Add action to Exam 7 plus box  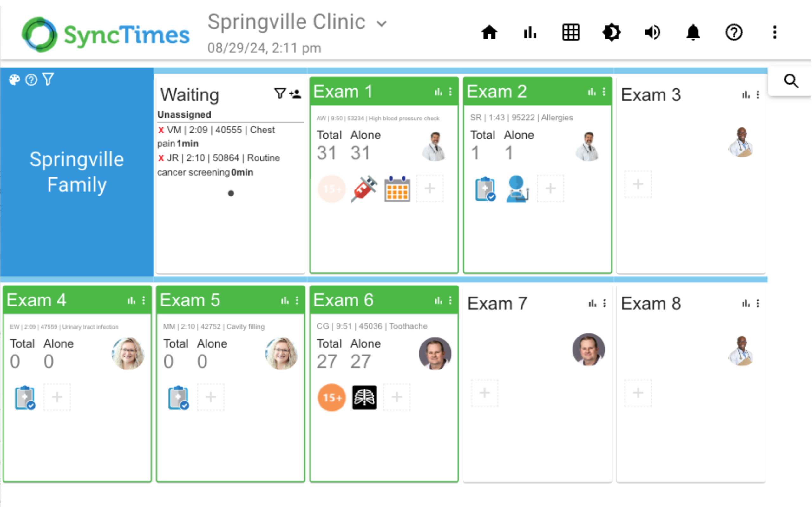click(485, 393)
